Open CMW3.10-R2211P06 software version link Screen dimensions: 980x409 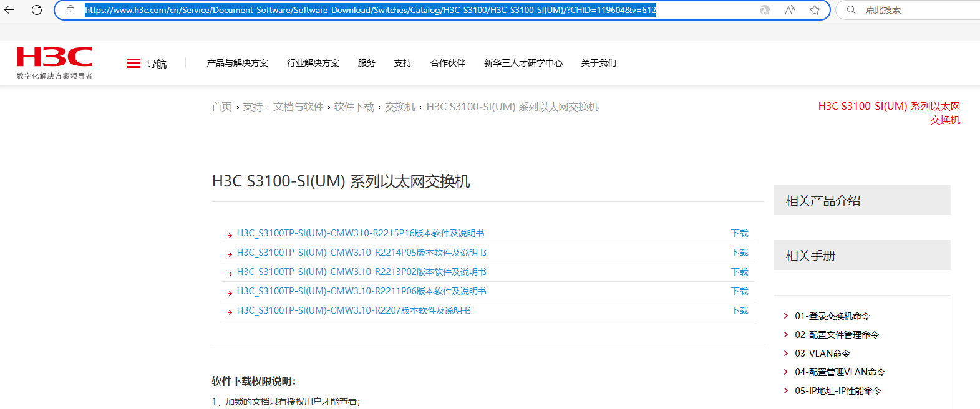(x=362, y=291)
